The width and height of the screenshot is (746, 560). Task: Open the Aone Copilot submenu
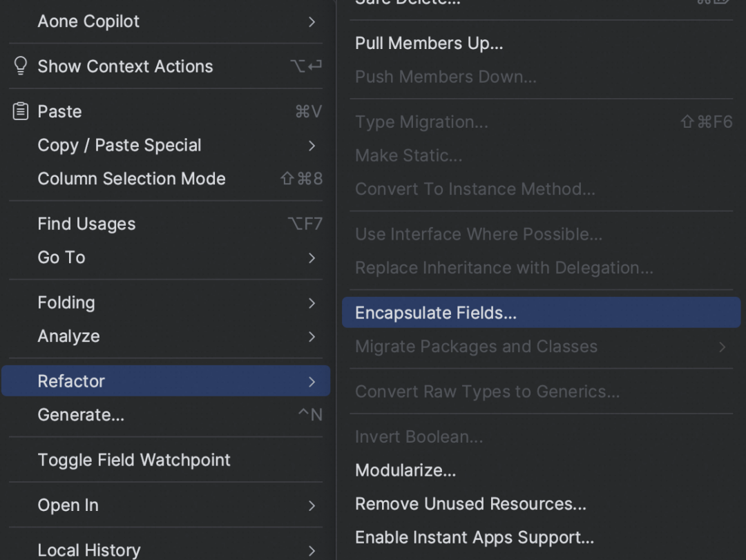point(166,21)
